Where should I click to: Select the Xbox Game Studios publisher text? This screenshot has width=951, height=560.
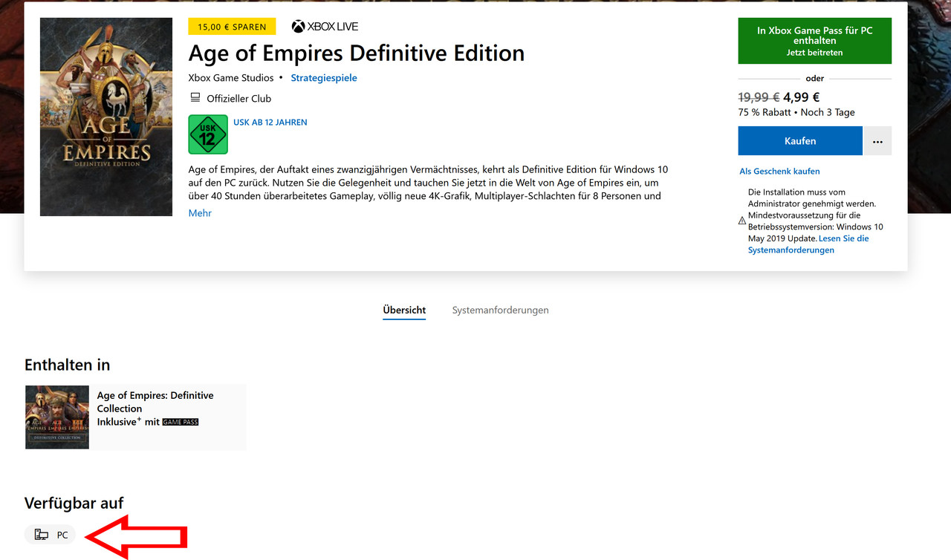[231, 78]
